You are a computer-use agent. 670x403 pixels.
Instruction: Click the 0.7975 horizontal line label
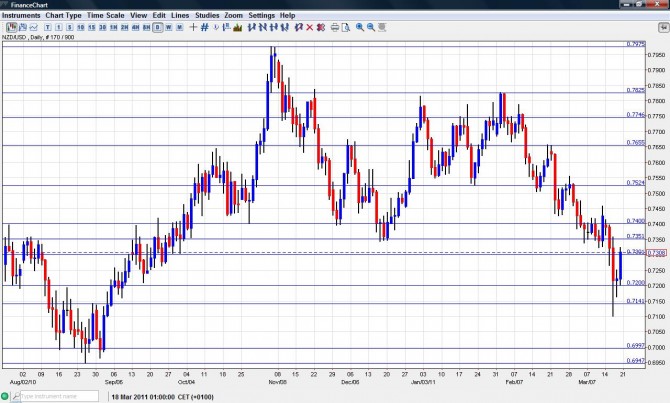pos(636,44)
